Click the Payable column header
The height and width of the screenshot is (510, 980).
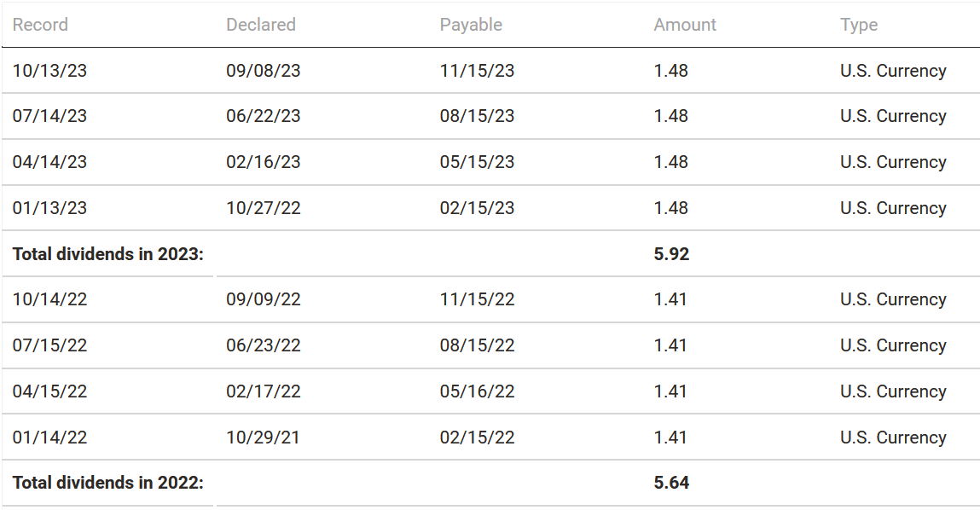[471, 25]
